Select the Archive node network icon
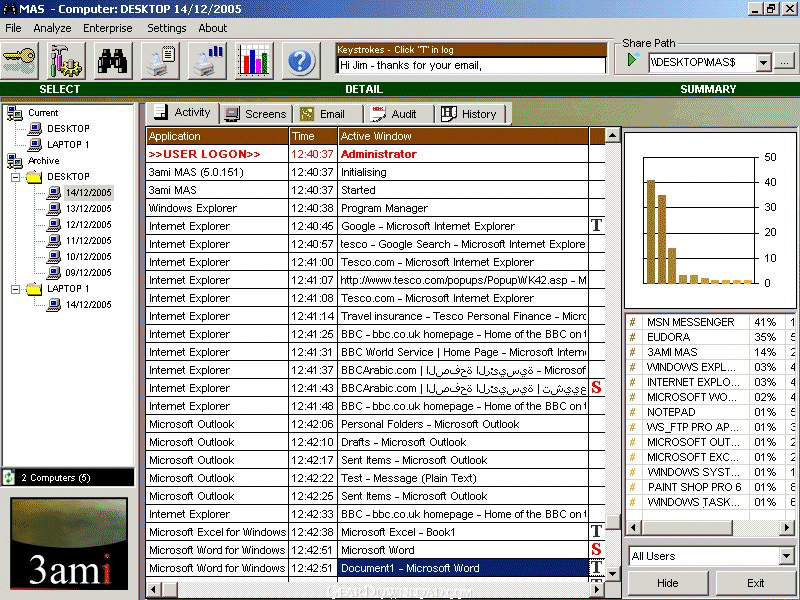This screenshot has height=600, width=800. (x=14, y=161)
